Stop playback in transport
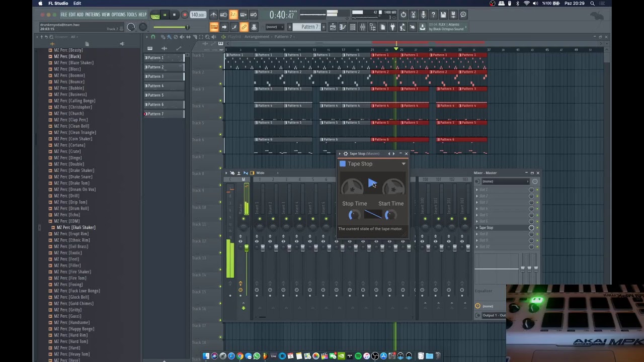The width and height of the screenshot is (644, 362). [174, 15]
